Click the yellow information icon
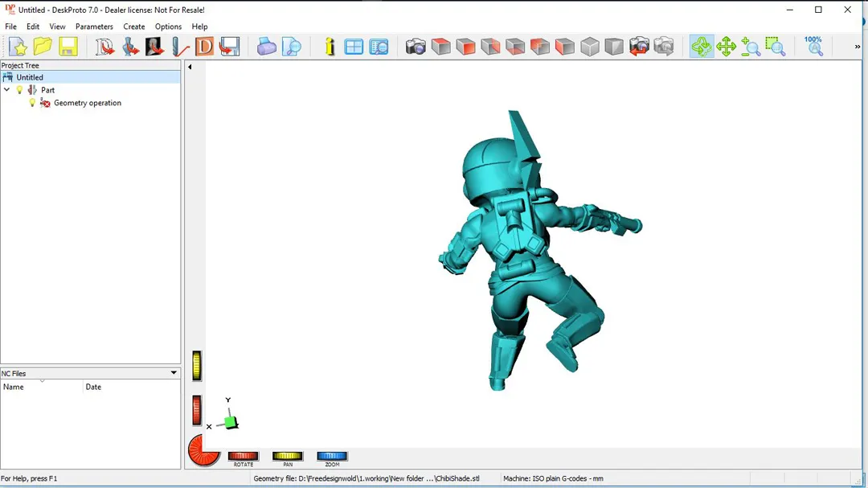Viewport: 868px width, 488px height. (330, 47)
